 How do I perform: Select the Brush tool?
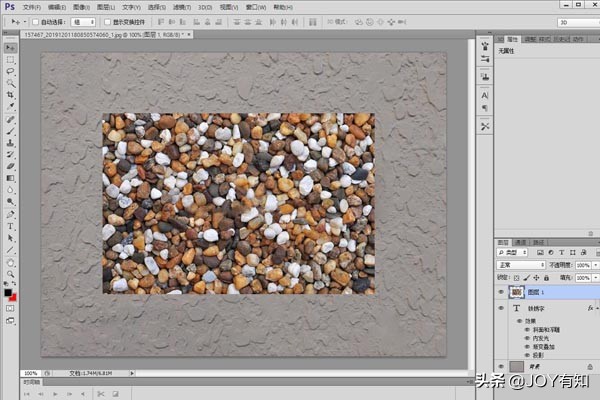10,130
